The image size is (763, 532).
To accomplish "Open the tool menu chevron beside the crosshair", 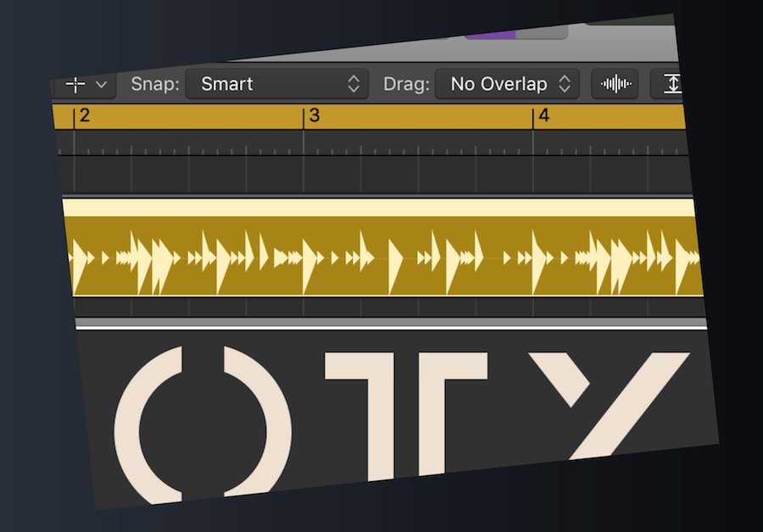I will click(x=101, y=85).
